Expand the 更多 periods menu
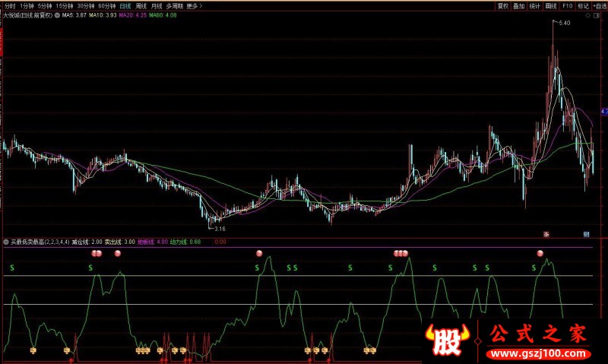Viewport: 608px width, 364px height. (195, 5)
